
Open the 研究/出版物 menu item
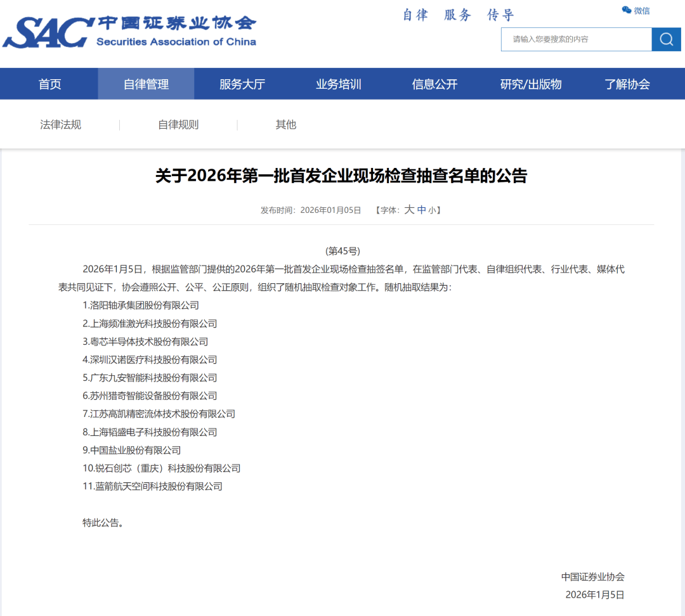[x=531, y=84]
